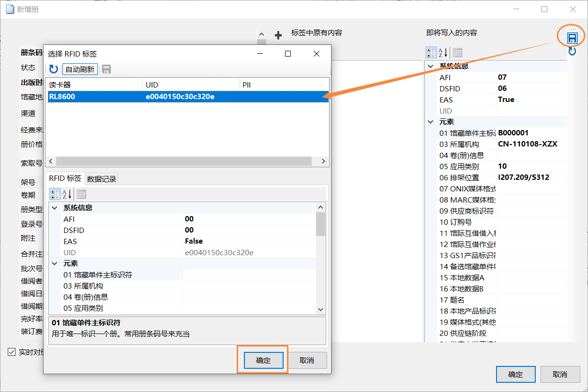Toggle the 自动刷新 auto-refresh button
588x392 pixels.
point(80,69)
